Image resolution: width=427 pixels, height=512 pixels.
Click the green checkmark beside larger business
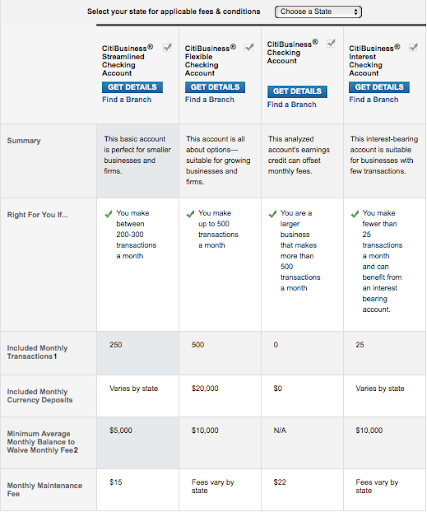click(273, 214)
